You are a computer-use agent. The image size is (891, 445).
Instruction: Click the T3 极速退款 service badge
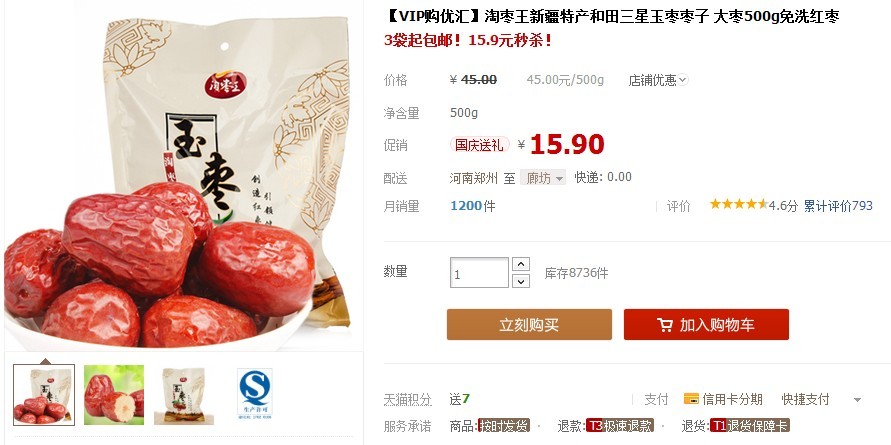click(619, 425)
